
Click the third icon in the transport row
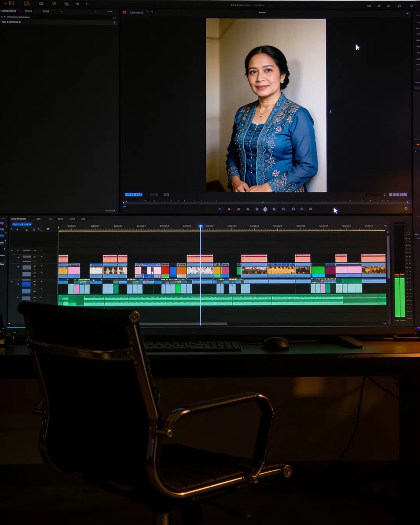coord(238,209)
